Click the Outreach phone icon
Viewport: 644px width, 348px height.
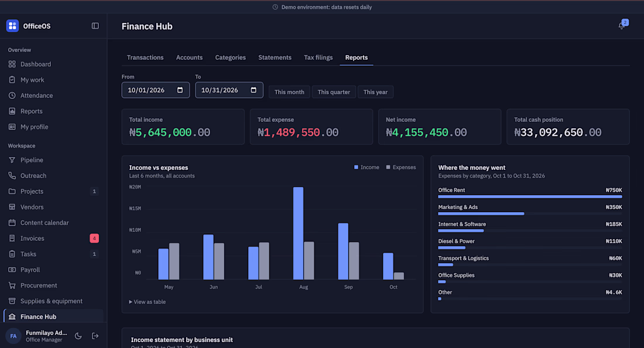coord(12,175)
